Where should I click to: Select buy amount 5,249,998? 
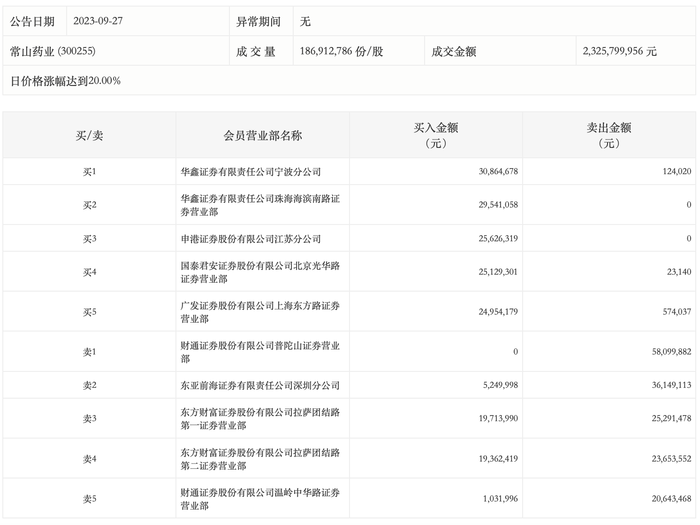[500, 385]
